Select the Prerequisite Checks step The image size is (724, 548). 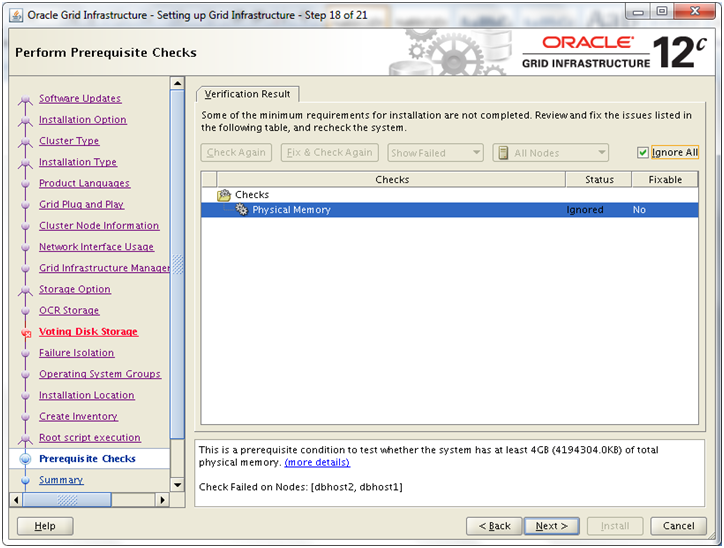tap(87, 459)
